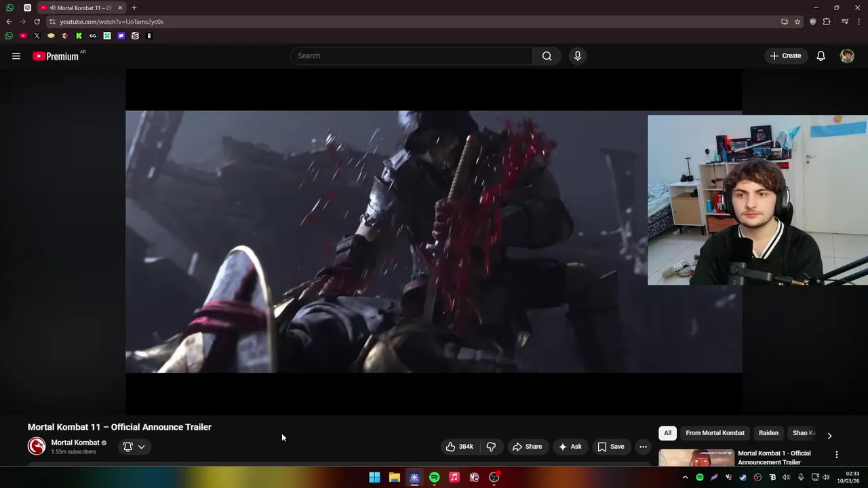Open OBS Studio from the taskbar
Screen dimensions: 868x488
click(494, 477)
